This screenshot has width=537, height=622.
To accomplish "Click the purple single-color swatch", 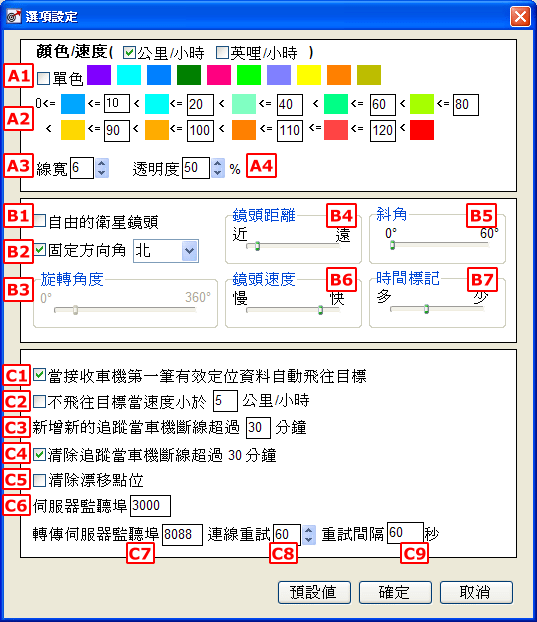I will point(99,75).
